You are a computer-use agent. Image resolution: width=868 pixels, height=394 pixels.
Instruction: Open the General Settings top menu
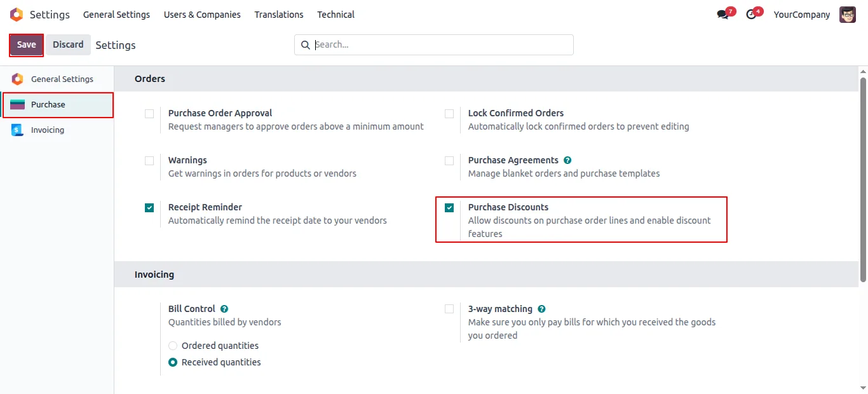tap(116, 15)
